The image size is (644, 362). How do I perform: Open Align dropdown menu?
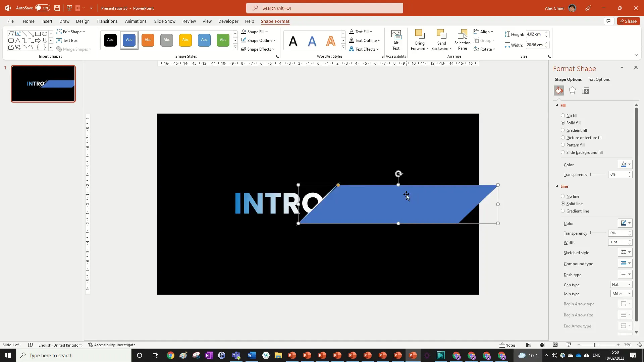[483, 32]
